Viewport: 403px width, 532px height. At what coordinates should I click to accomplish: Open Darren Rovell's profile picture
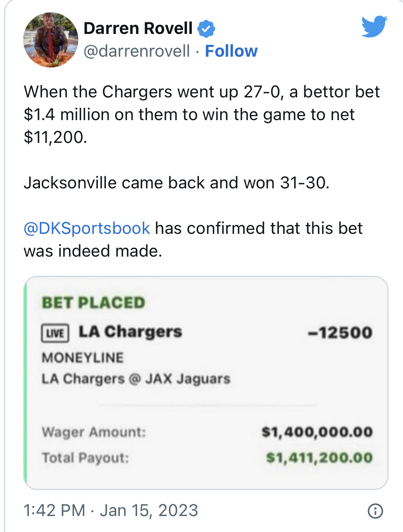[51, 40]
